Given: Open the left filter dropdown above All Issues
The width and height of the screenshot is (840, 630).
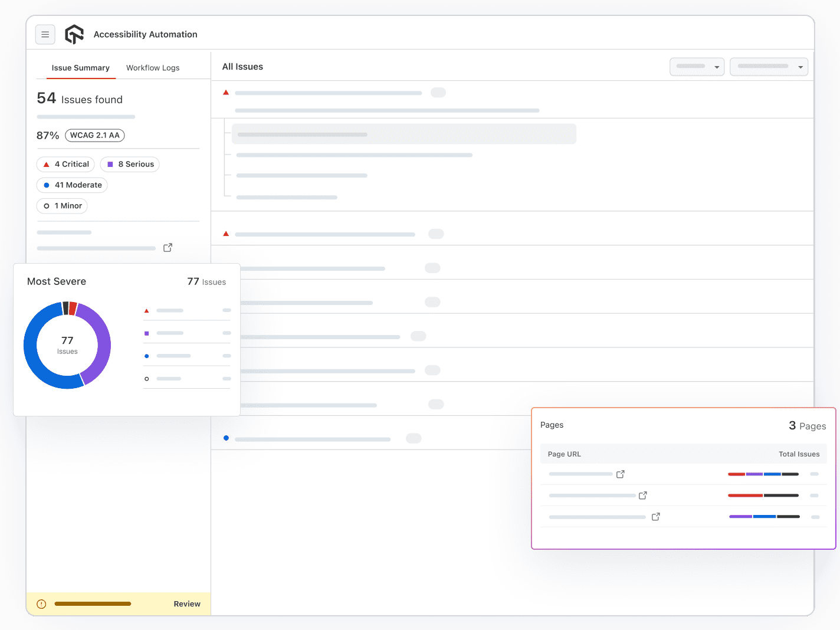Looking at the screenshot, I should [697, 67].
